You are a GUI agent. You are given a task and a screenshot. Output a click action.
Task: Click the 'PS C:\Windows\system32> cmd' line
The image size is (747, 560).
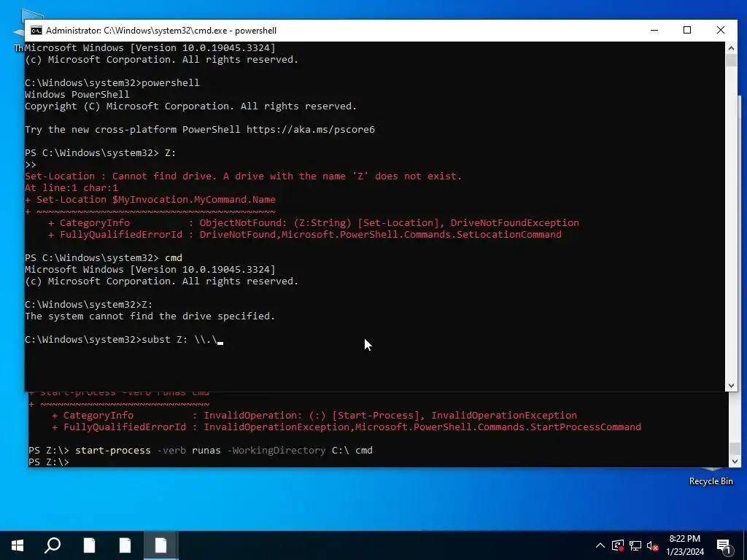pos(104,257)
